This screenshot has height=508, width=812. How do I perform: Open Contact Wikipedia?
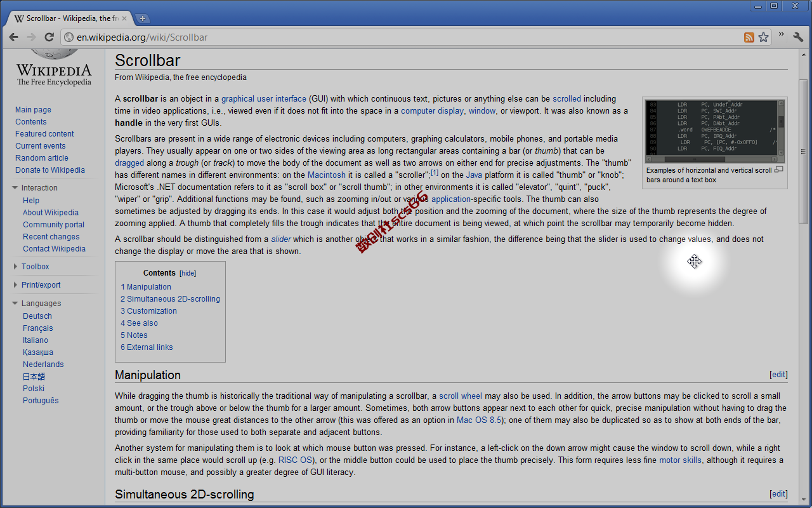point(55,249)
